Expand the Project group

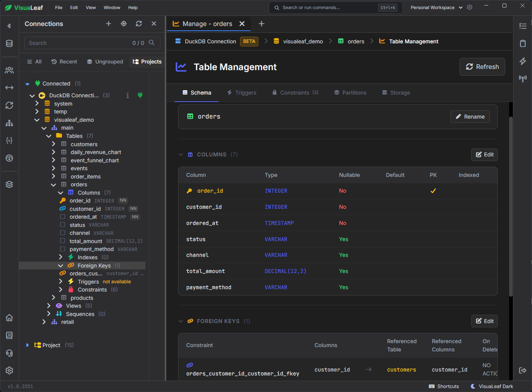pos(27,345)
